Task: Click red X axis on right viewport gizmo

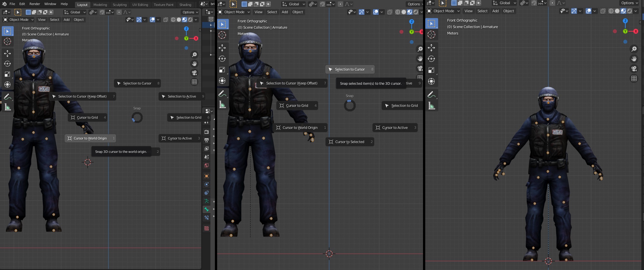Action: coord(636,31)
